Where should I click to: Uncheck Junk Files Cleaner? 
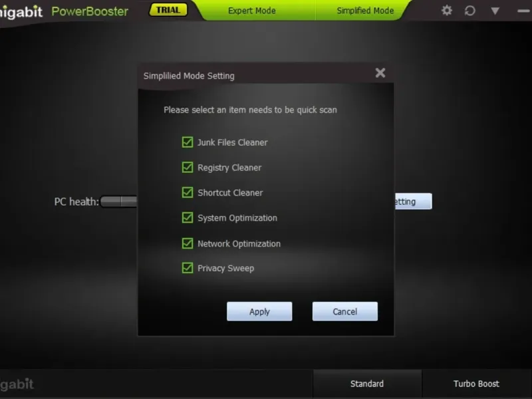point(188,142)
